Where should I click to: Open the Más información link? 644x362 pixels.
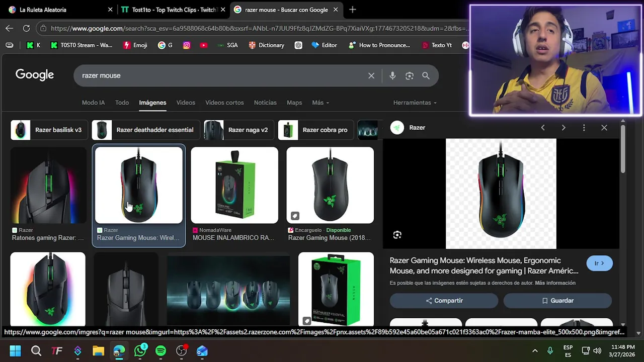[555, 283]
